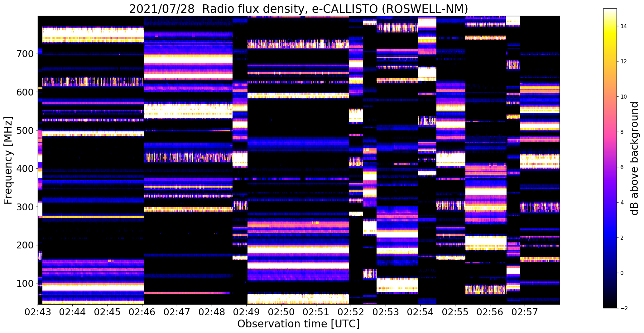Click the colorbar tick label 4
This screenshot has height=333, width=644.
(x=622, y=203)
